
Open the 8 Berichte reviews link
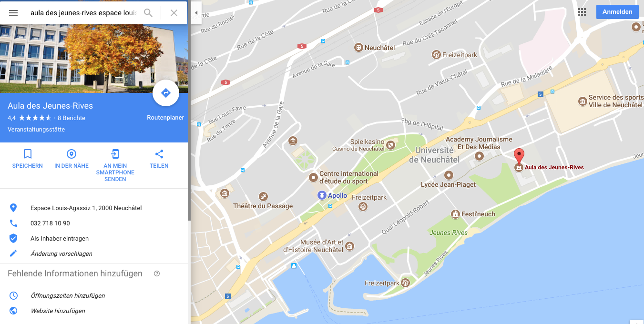point(72,118)
